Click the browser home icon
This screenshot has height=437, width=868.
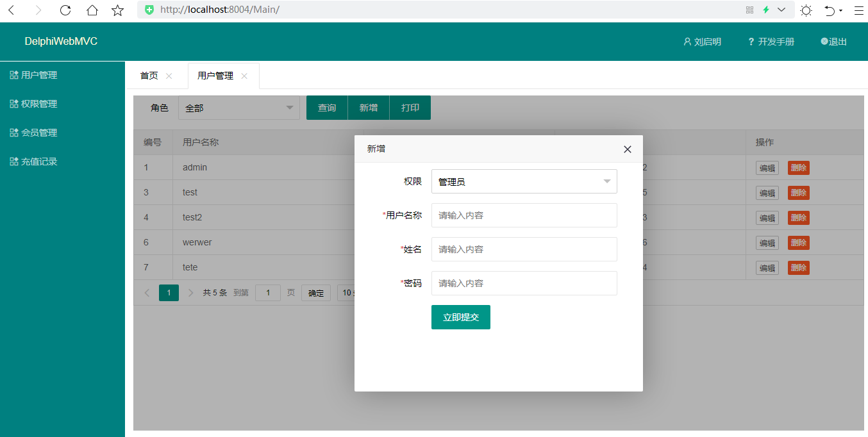(92, 10)
